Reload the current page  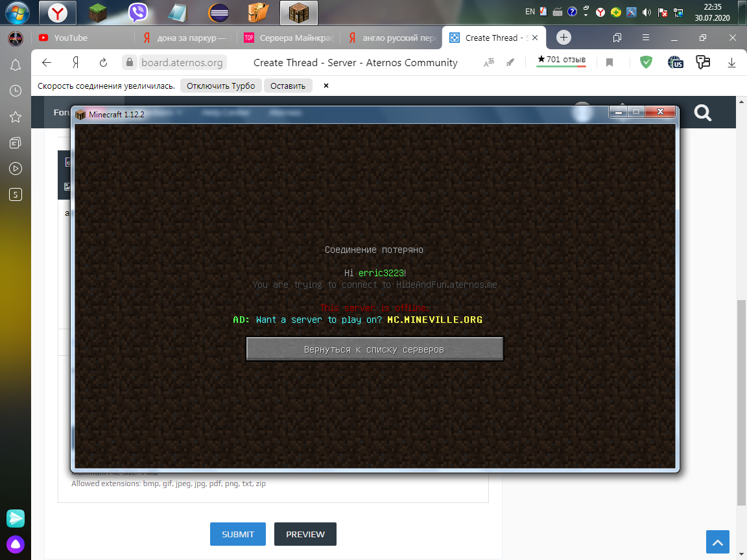pos(103,62)
